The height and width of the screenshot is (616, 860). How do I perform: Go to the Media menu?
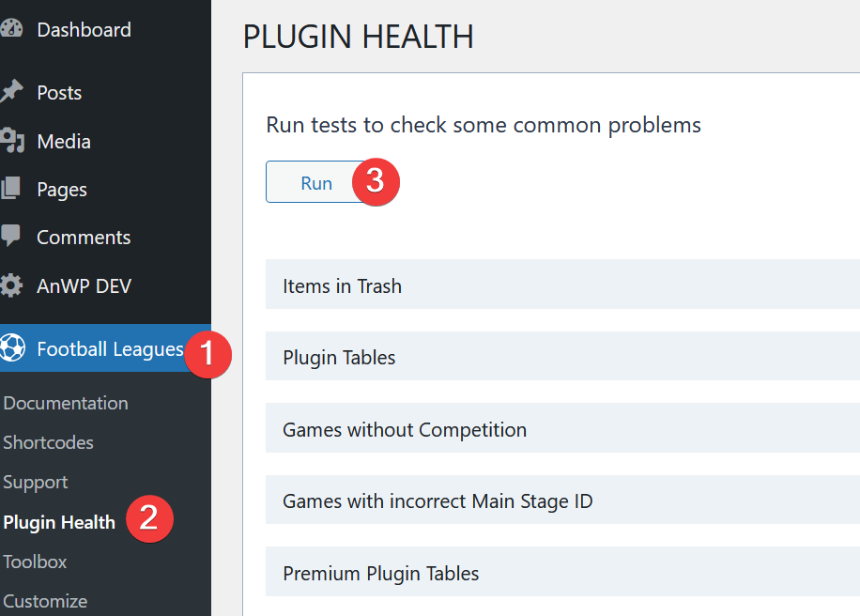(x=64, y=142)
